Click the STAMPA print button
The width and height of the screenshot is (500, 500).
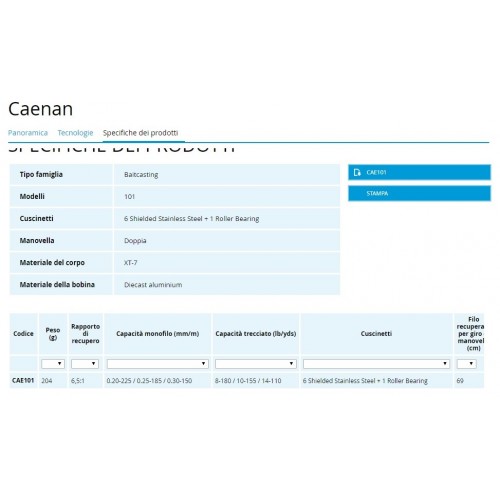(419, 193)
